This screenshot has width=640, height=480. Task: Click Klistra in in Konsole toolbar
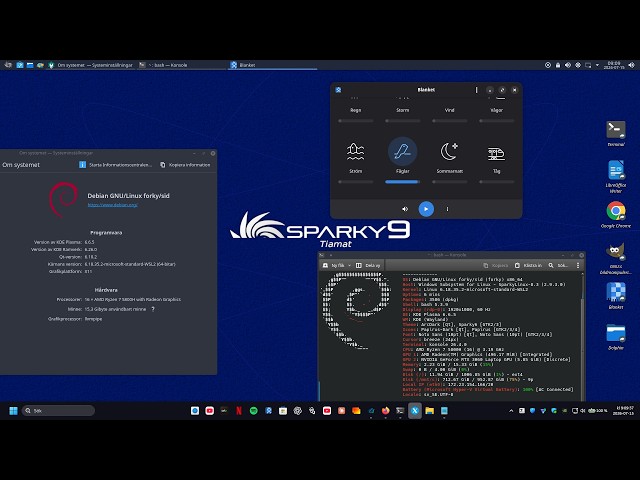tap(528, 265)
